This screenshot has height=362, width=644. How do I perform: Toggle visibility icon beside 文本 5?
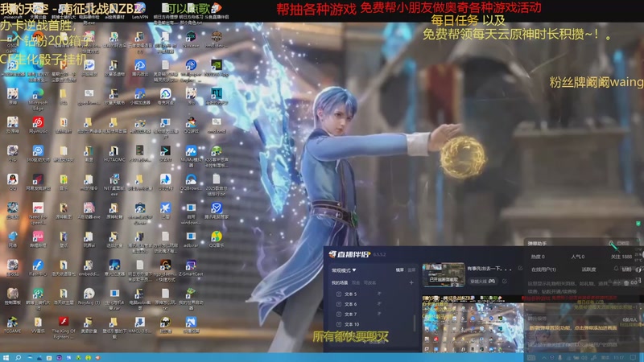pyautogui.click(x=379, y=294)
